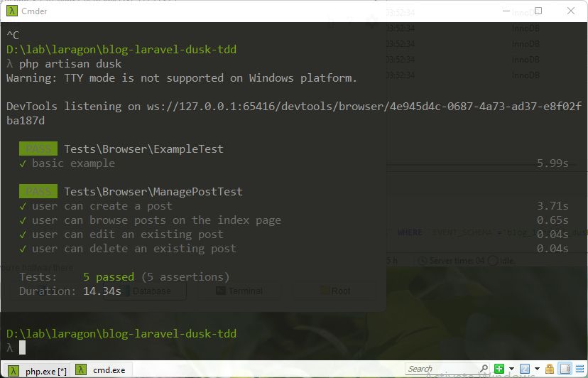Close the Cmder window

pyautogui.click(x=571, y=11)
